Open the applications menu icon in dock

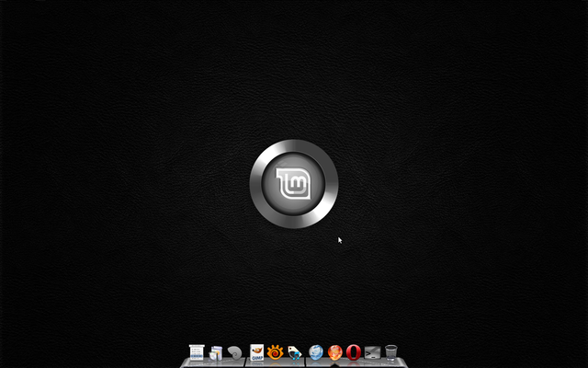click(x=197, y=352)
